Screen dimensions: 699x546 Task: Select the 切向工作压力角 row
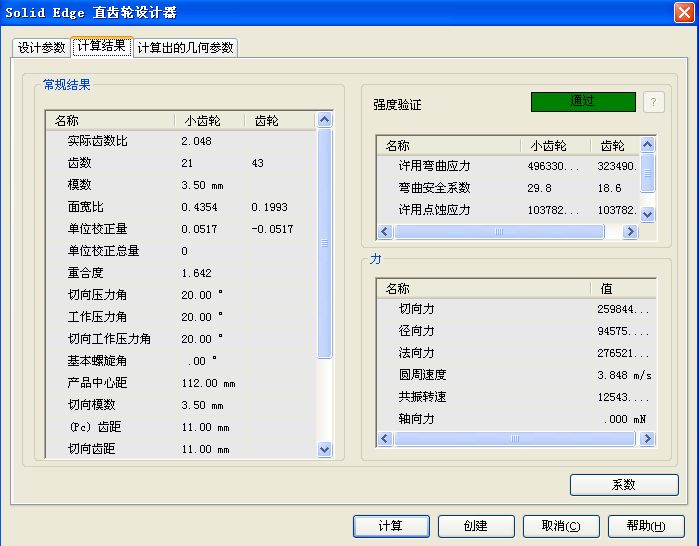pos(181,339)
